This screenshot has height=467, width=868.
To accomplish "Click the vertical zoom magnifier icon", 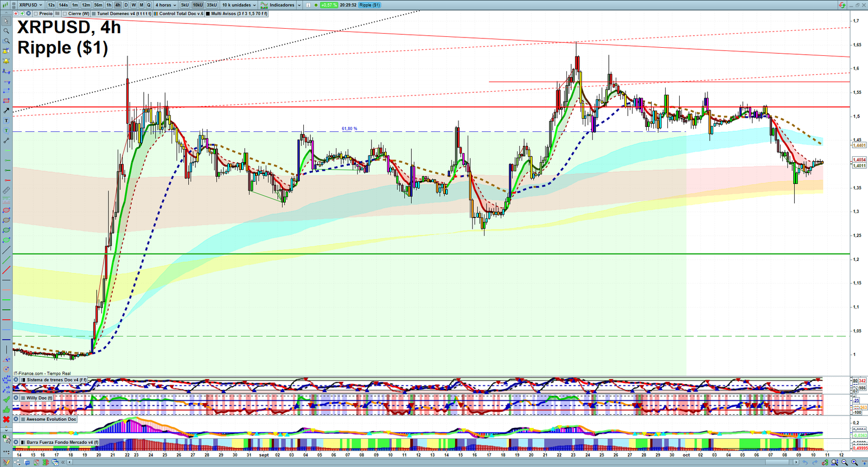I will (835, 463).
